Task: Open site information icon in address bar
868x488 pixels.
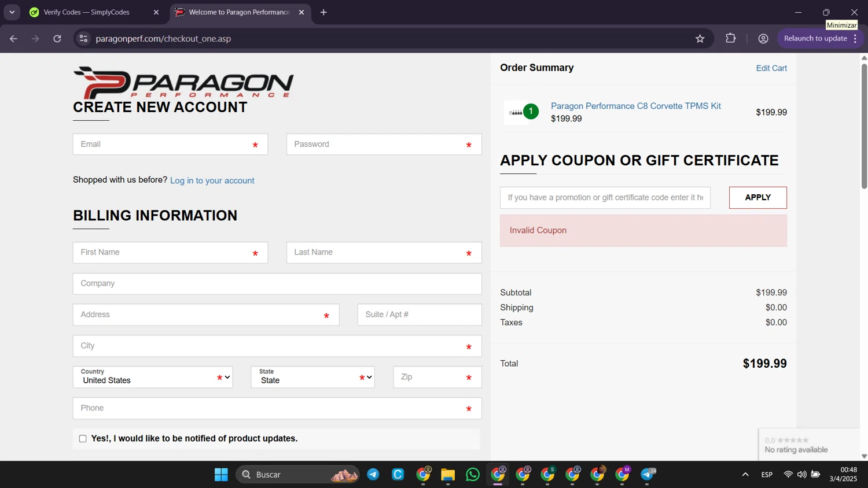Action: coord(83,39)
